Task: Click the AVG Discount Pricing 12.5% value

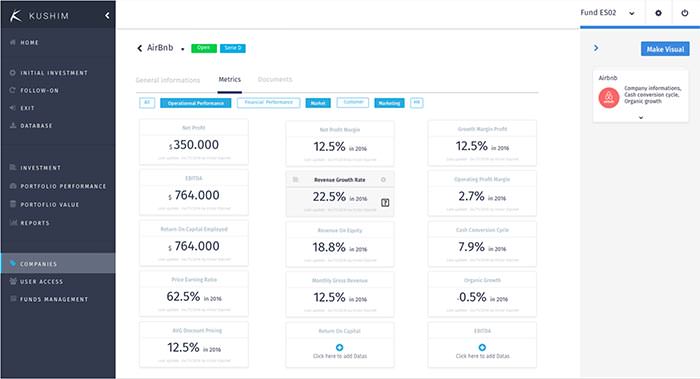Action: (x=183, y=347)
